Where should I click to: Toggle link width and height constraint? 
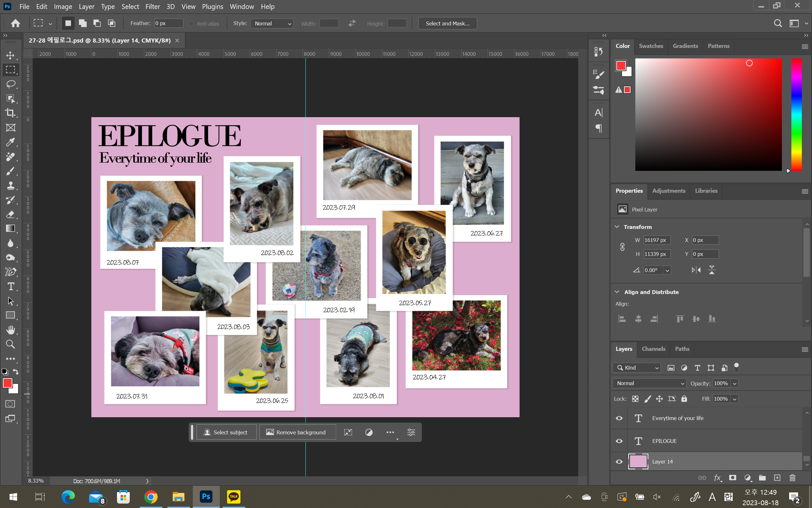coord(622,247)
